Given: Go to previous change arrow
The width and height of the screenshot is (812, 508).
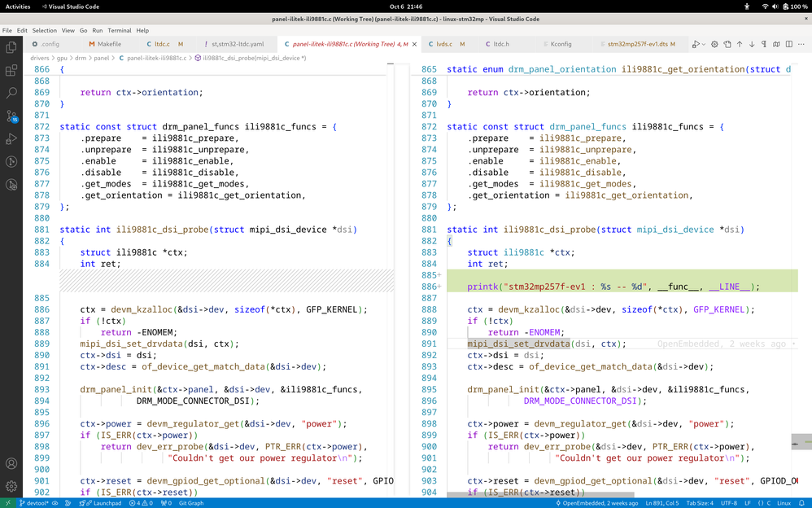Looking at the screenshot, I should pos(740,44).
